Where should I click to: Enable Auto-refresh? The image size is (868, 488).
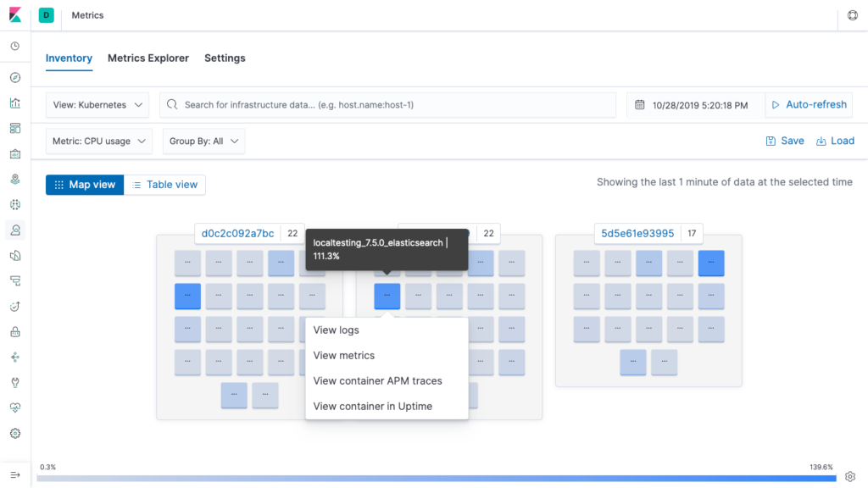808,105
